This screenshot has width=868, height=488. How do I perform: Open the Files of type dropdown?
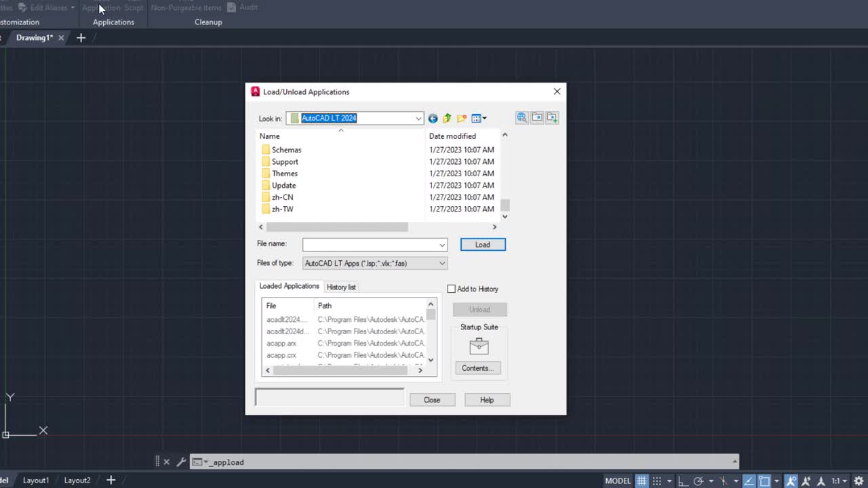click(x=375, y=263)
